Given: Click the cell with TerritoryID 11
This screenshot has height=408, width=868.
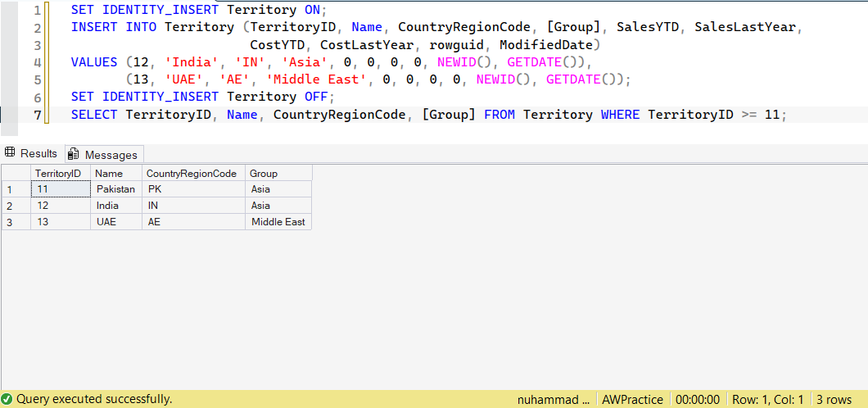Looking at the screenshot, I should (x=61, y=188).
